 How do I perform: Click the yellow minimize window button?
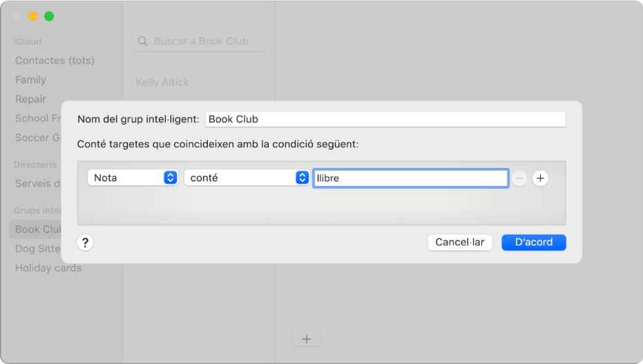[x=33, y=16]
